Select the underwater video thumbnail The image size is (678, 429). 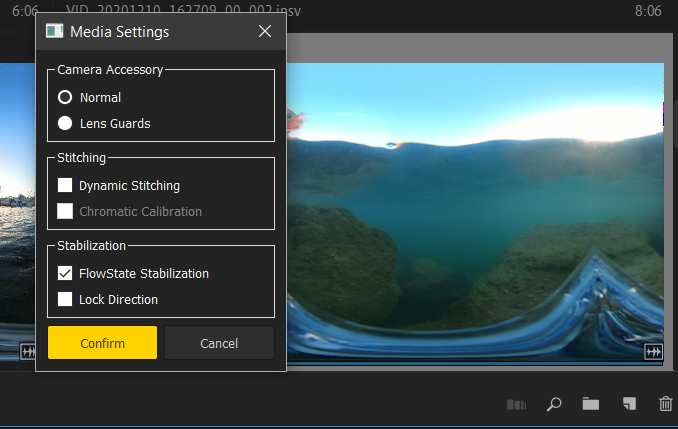475,212
